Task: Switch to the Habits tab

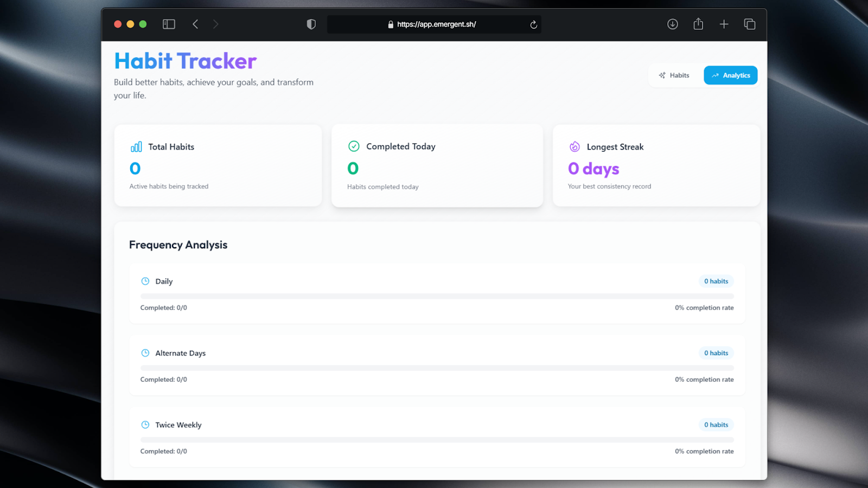Action: coord(674,75)
